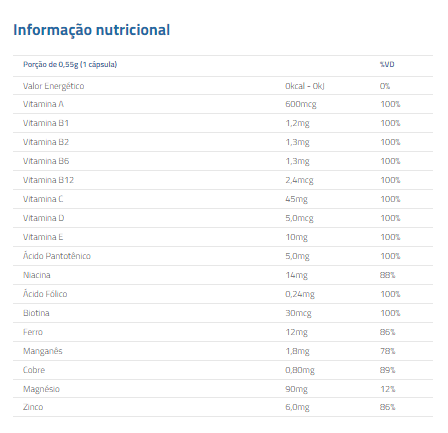The height and width of the screenshot is (433, 448).
Task: Click the Vitamina A row label
Action: [x=43, y=104]
